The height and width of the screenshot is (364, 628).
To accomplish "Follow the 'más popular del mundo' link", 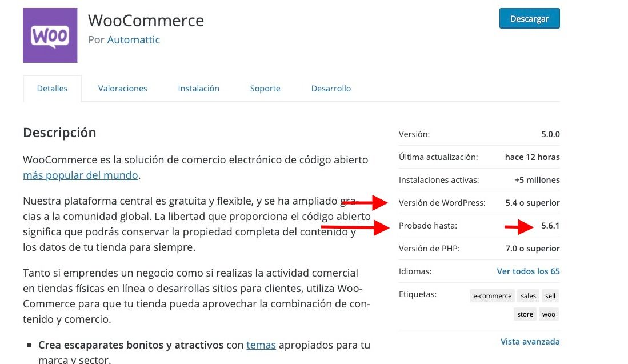I will coord(81,175).
